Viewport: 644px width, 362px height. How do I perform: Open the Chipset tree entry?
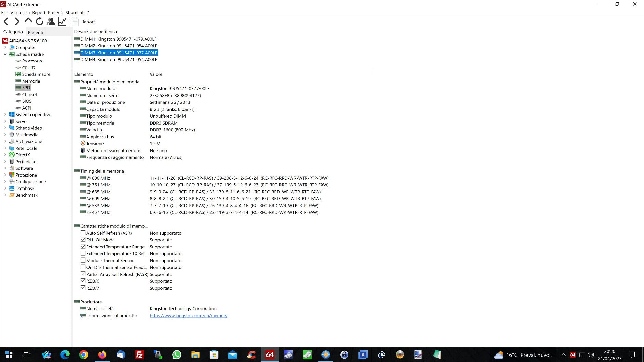pyautogui.click(x=30, y=95)
